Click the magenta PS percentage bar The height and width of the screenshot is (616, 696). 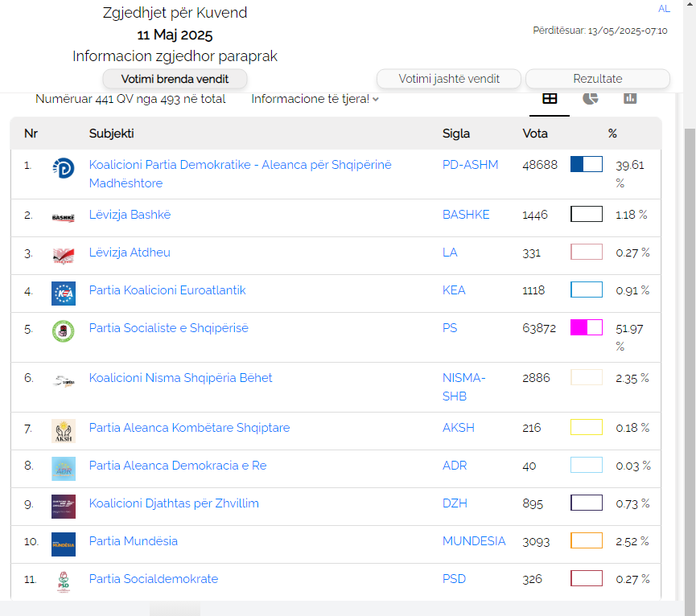click(x=586, y=327)
